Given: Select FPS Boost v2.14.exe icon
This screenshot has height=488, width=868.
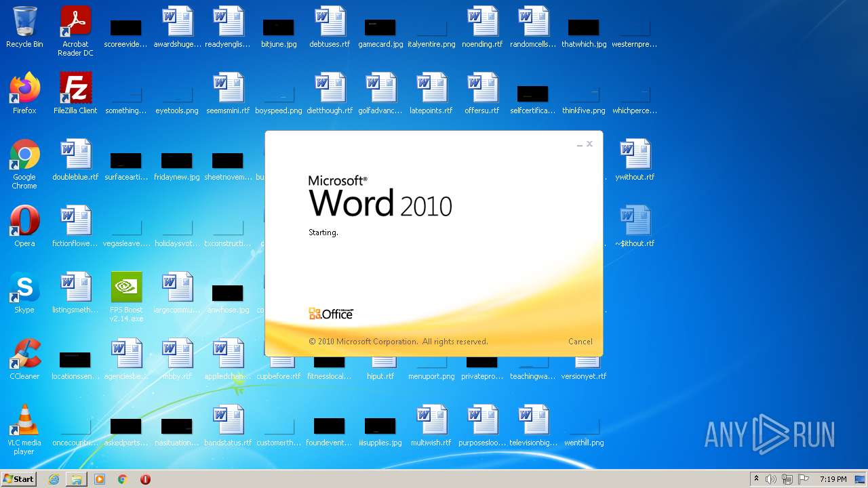Looking at the screenshot, I should [x=126, y=287].
